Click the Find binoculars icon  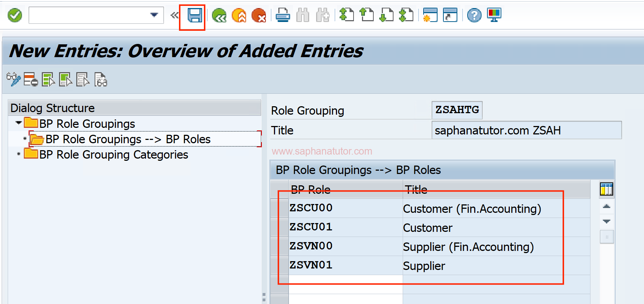303,15
